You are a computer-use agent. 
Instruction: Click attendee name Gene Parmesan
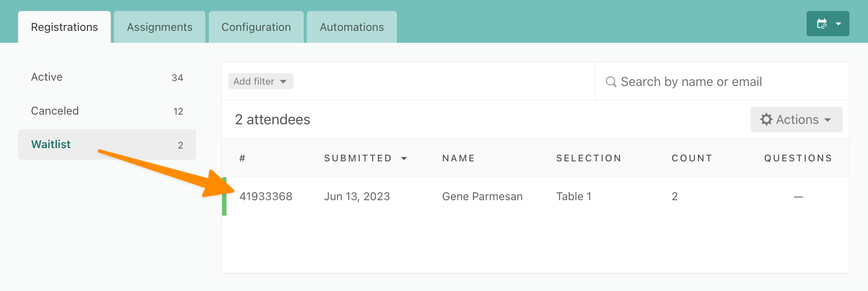(482, 196)
